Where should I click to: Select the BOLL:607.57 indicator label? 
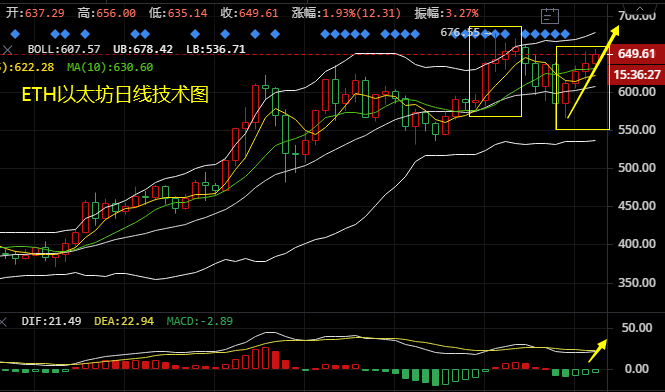pos(64,49)
